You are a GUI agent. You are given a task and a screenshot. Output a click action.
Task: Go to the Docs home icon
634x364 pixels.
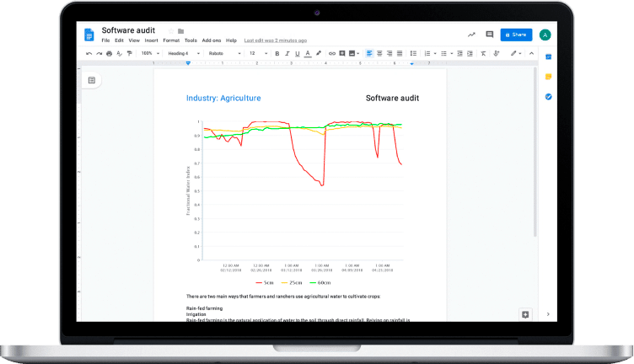pyautogui.click(x=89, y=35)
